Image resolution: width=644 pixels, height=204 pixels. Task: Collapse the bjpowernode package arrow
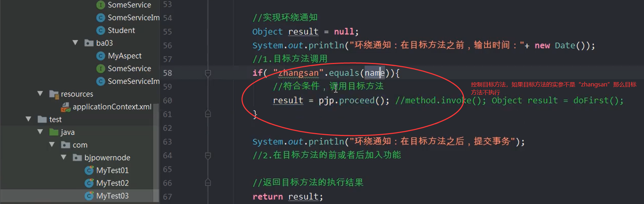point(64,157)
